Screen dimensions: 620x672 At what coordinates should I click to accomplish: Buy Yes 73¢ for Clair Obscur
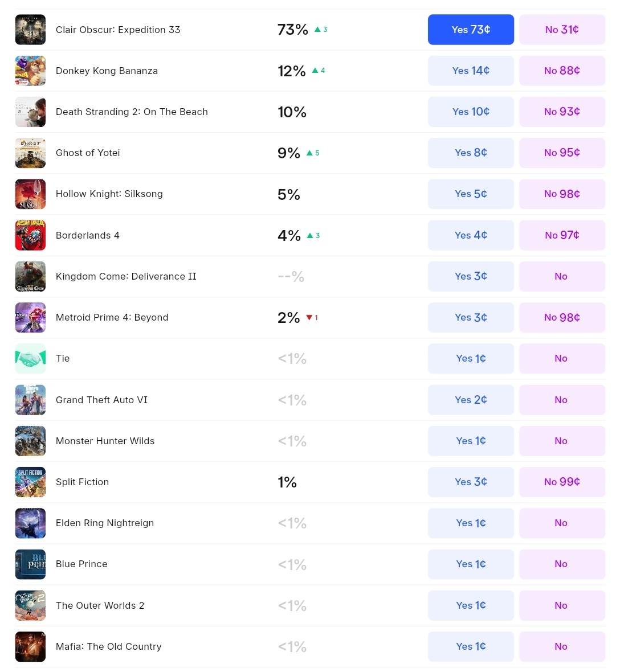[x=471, y=30]
